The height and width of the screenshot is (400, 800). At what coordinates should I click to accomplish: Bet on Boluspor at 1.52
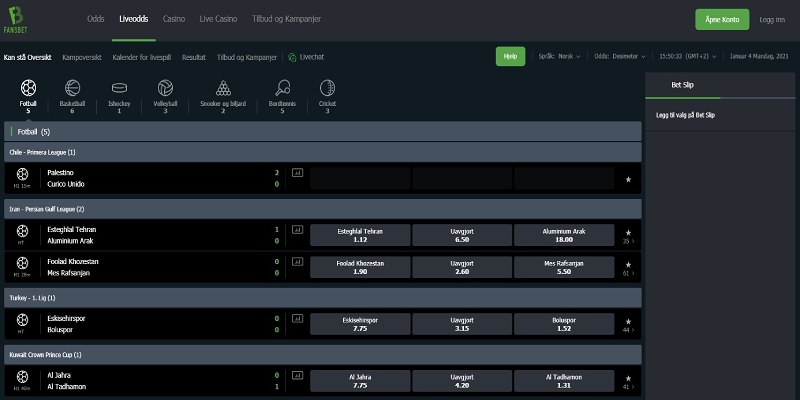tap(564, 324)
